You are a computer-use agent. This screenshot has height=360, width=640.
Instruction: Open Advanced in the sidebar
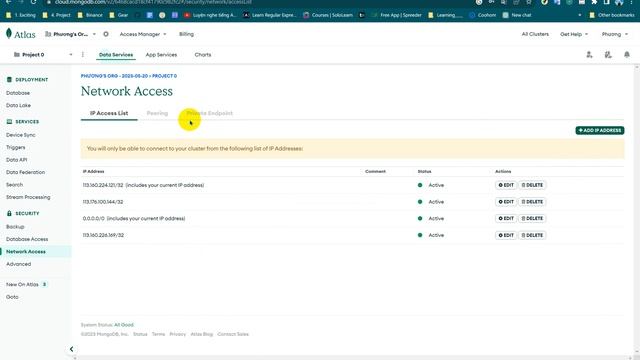(x=18, y=264)
